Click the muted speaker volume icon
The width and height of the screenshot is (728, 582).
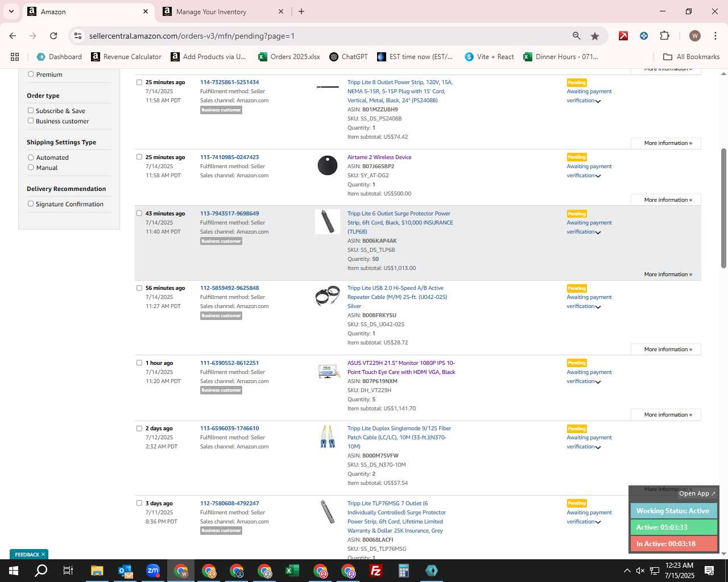tap(640, 571)
